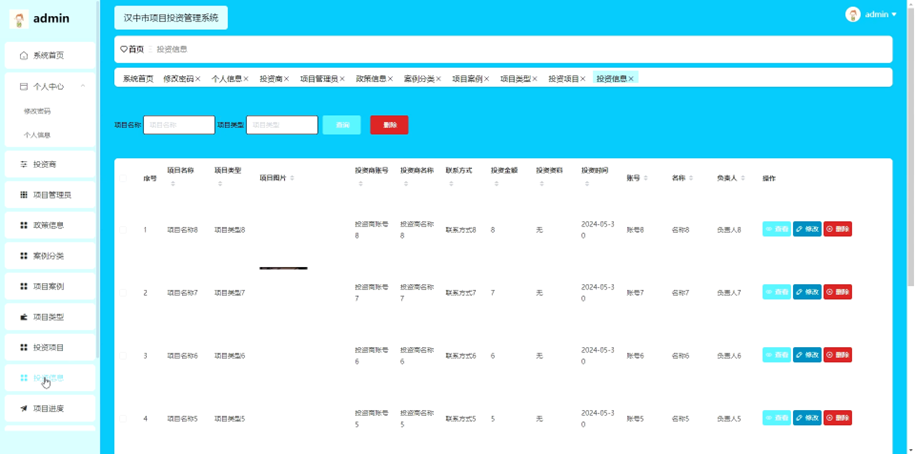This screenshot has height=454, width=915.
Task: Open 修改密码 under 个人中心 in sidebar
Action: coord(37,111)
